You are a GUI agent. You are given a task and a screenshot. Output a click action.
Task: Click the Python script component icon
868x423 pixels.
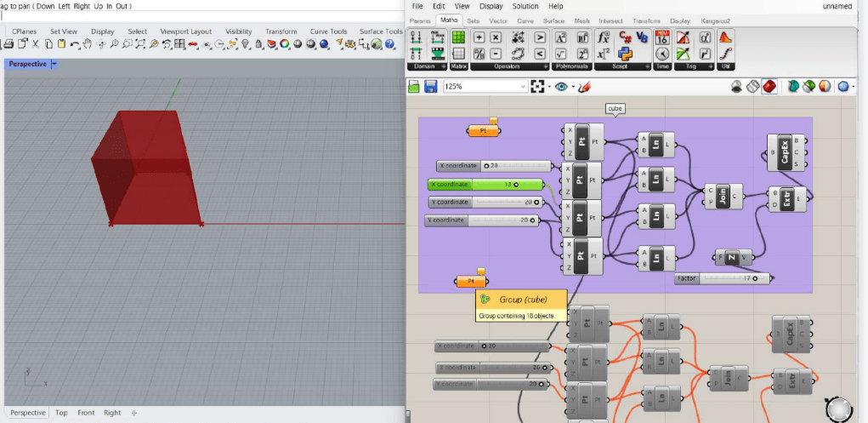click(625, 54)
